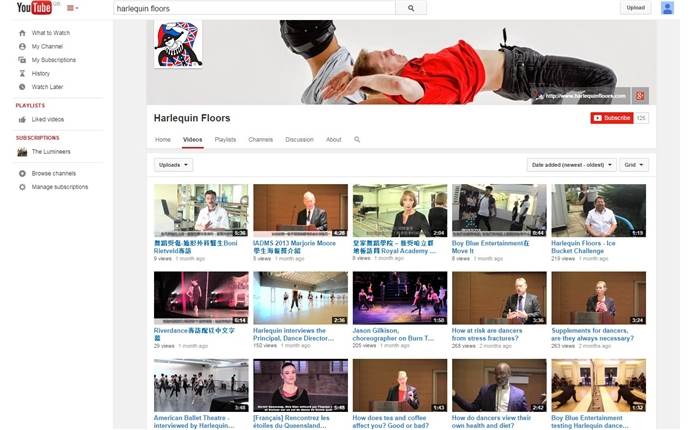
Task: Open Date added sort dropdown
Action: pos(572,165)
